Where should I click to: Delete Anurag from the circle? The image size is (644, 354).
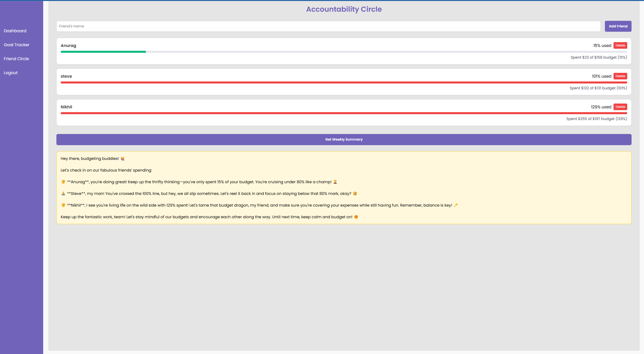click(620, 45)
